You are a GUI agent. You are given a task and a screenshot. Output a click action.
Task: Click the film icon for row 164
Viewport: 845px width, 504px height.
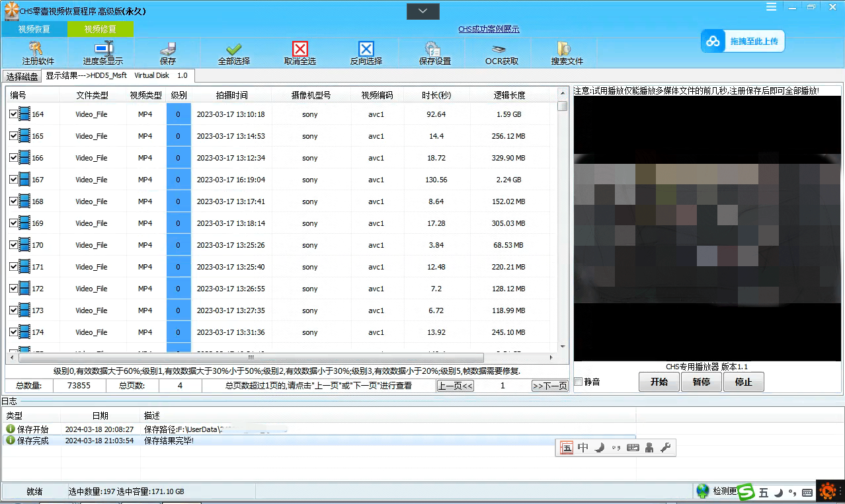(x=24, y=114)
